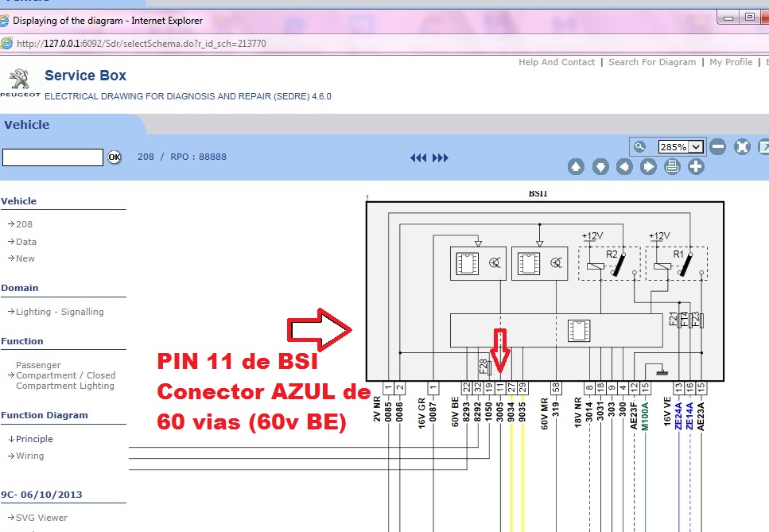
Task: Click the address bar URL
Action: coord(142,44)
